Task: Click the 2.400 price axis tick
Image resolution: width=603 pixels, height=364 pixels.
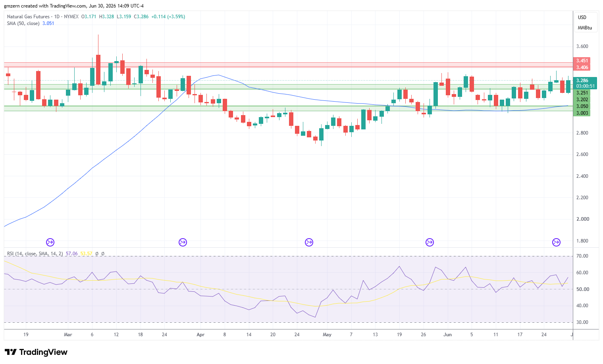Action: 582,176
